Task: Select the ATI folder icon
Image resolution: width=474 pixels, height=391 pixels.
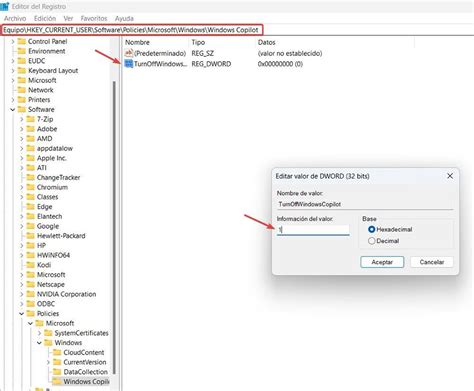Action: 31,168
